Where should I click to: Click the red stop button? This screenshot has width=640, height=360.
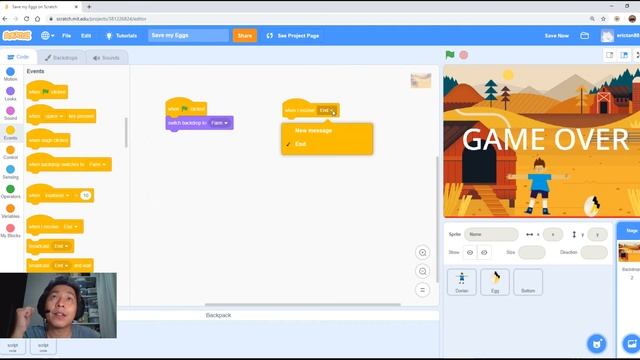click(x=464, y=55)
